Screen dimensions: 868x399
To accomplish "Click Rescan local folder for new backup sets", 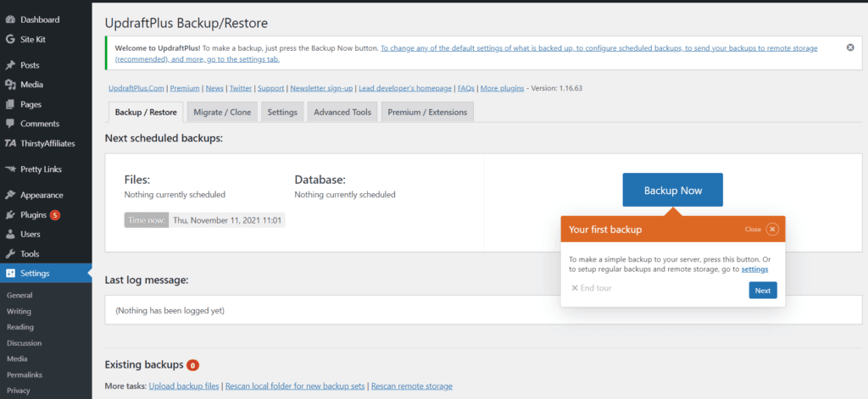I will (x=295, y=385).
